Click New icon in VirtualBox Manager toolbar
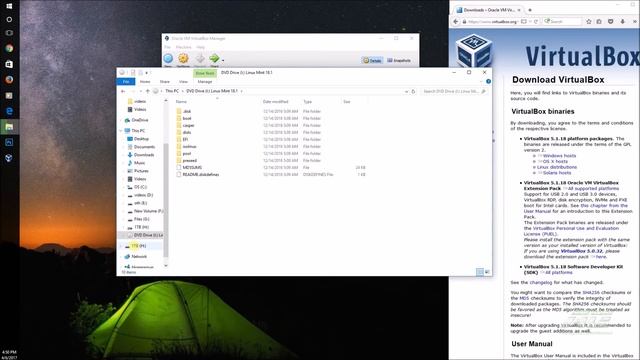This screenshot has width=640, height=360. pos(168,59)
